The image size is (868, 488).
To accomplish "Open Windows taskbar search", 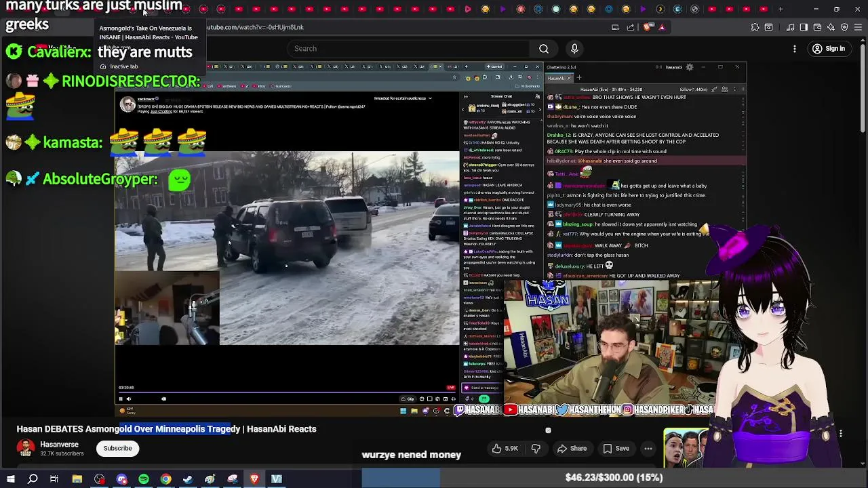I will (33, 479).
